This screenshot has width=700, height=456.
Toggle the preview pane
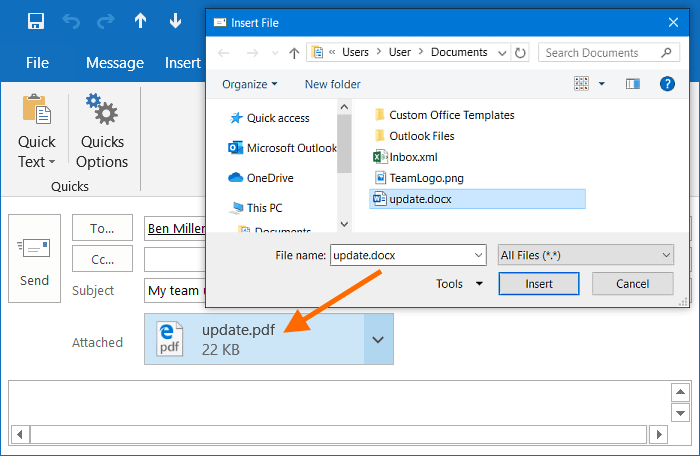(x=633, y=84)
